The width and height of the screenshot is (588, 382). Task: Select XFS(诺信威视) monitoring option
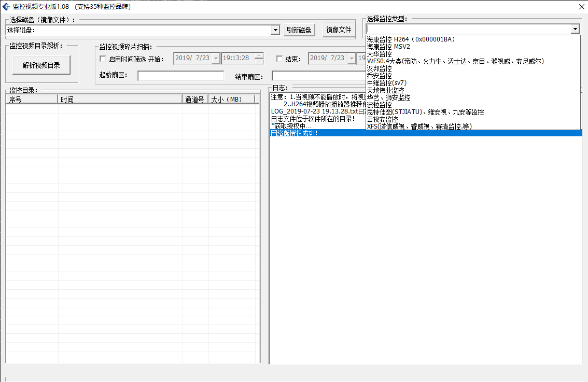tap(473, 126)
